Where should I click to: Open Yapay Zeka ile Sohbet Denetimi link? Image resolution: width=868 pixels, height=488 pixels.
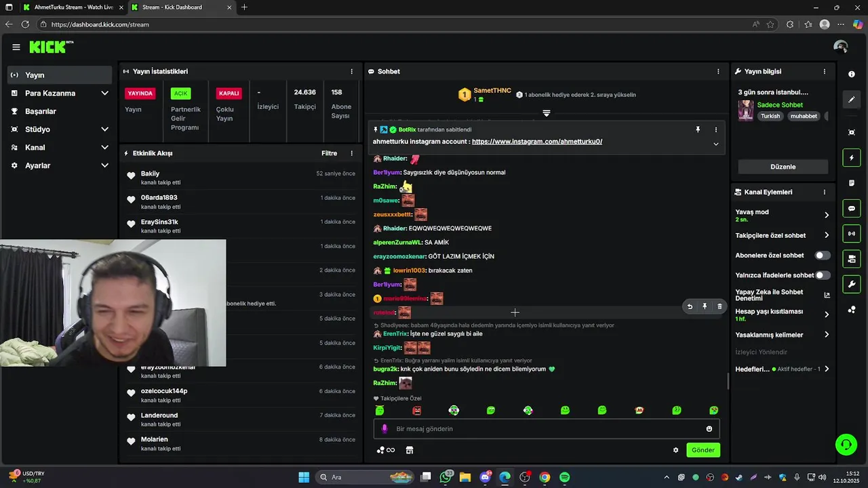[x=783, y=295]
